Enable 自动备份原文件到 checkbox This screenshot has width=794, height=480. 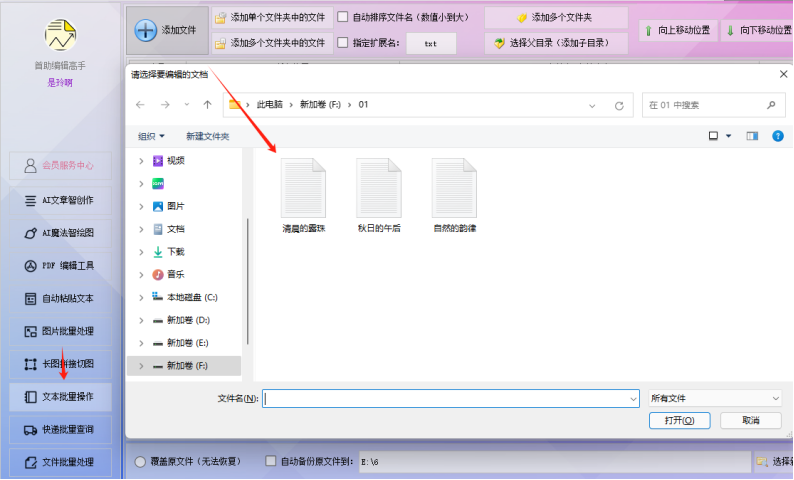271,461
